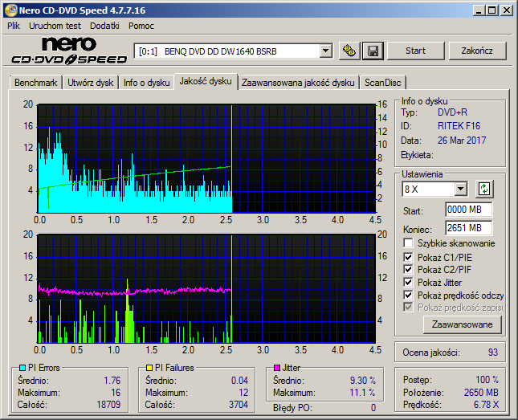Switch to the ScanDisc tab
This screenshot has height=420, width=518.
coord(382,83)
